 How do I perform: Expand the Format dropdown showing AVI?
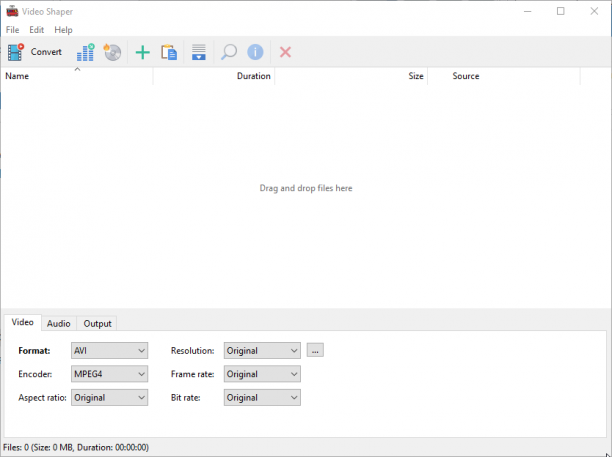point(109,350)
